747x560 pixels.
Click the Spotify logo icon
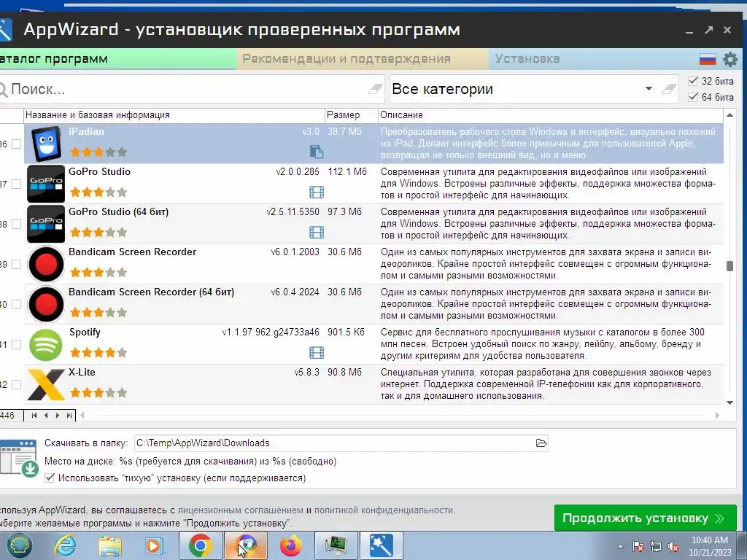pyautogui.click(x=46, y=345)
